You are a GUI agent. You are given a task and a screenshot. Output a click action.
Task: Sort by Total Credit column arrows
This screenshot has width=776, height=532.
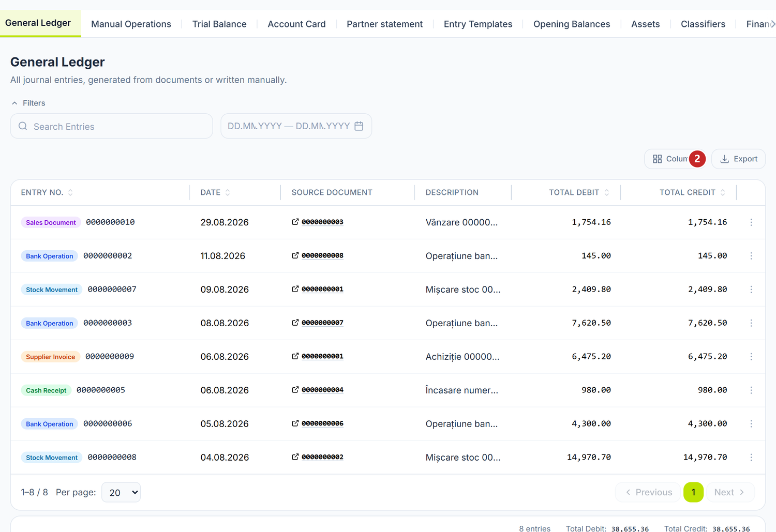click(x=723, y=192)
